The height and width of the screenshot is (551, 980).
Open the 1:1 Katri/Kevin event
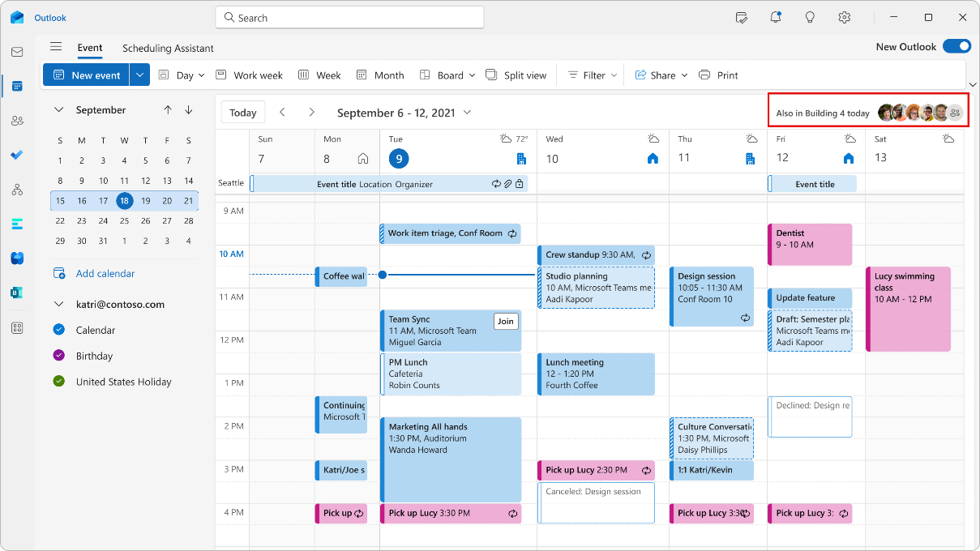point(712,470)
